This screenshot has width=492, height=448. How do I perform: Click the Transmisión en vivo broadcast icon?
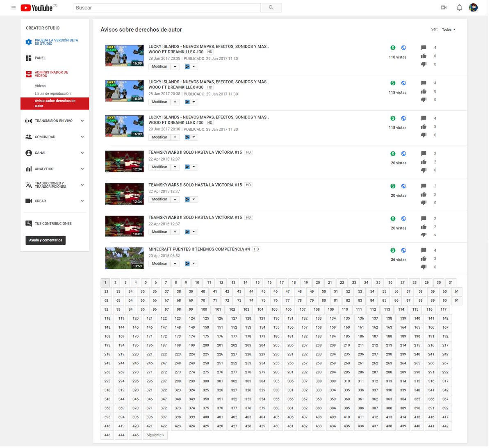[29, 121]
